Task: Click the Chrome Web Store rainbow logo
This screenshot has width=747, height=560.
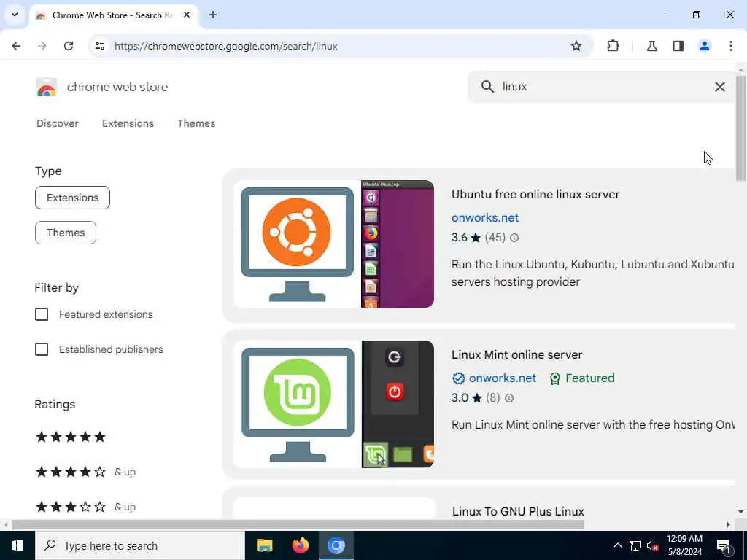Action: coord(46,87)
